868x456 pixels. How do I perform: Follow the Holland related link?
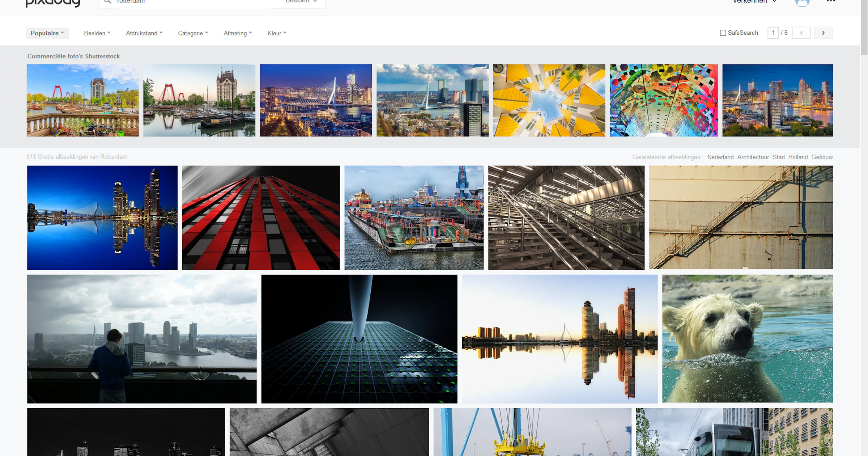798,157
